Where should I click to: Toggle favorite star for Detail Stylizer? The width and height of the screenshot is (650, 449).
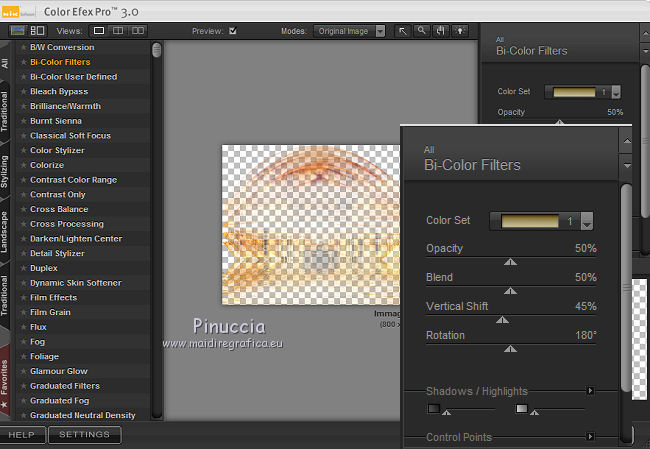[x=23, y=253]
